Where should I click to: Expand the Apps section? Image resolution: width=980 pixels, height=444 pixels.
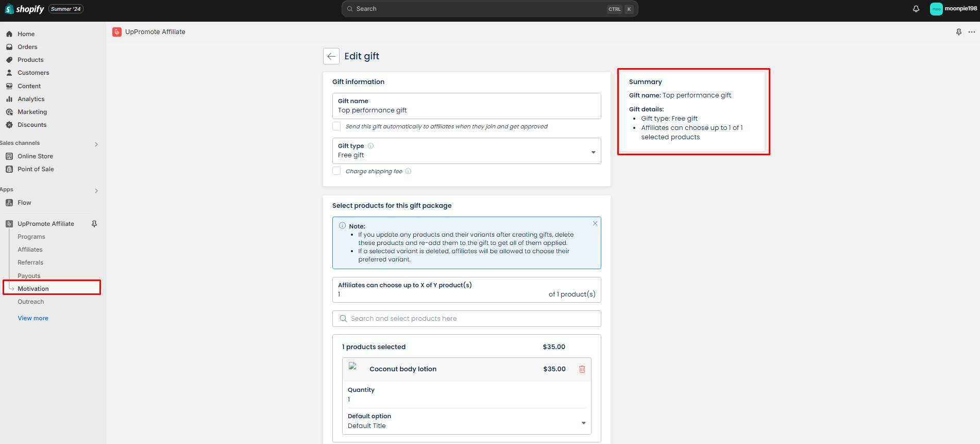(x=96, y=191)
